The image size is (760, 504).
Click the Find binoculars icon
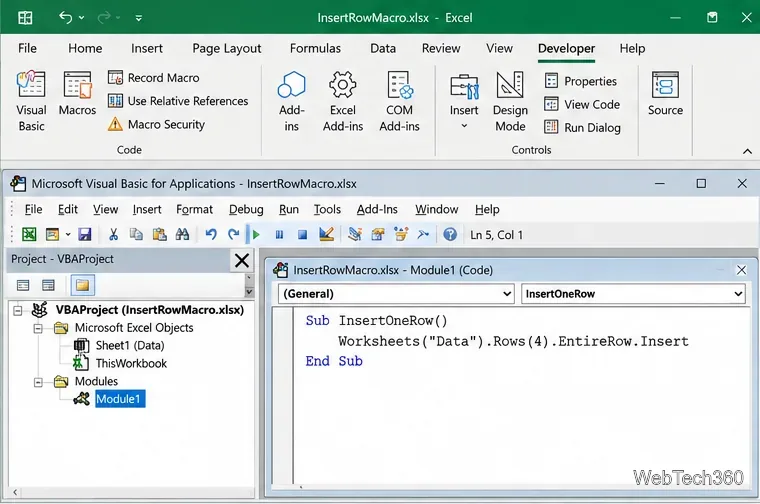pyautogui.click(x=182, y=235)
